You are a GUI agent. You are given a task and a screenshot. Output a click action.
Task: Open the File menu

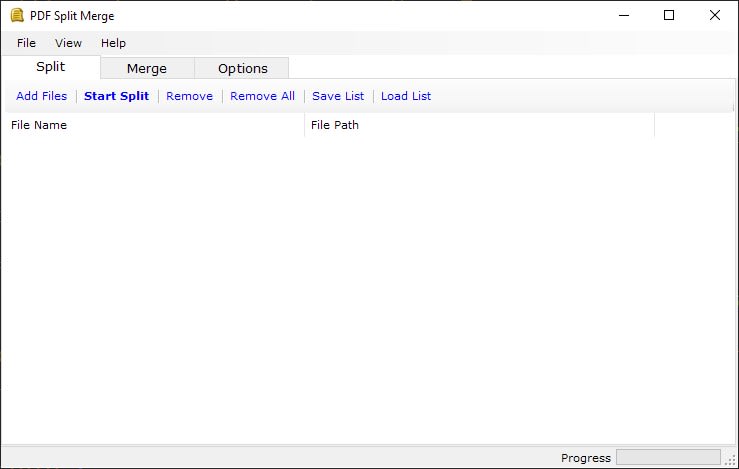26,43
